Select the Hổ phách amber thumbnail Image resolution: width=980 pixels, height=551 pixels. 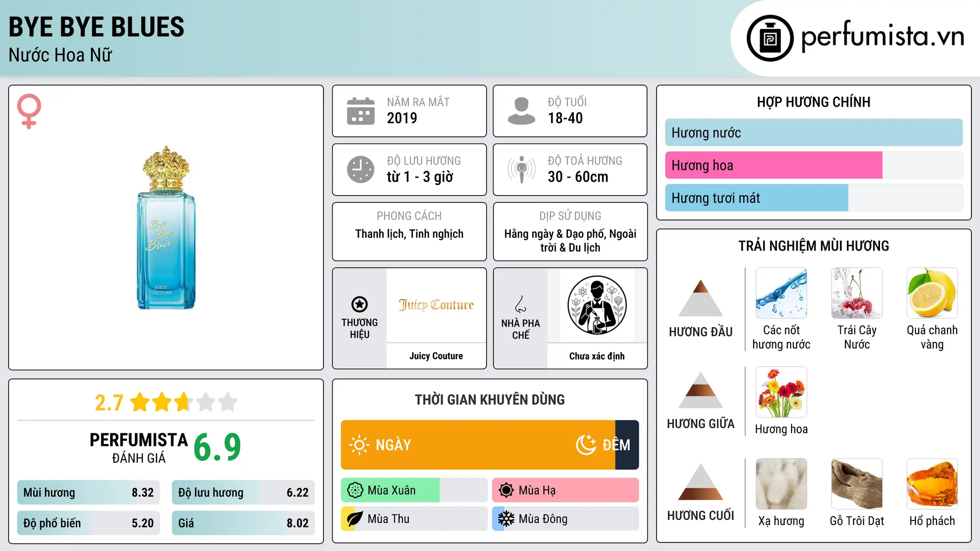click(x=932, y=484)
